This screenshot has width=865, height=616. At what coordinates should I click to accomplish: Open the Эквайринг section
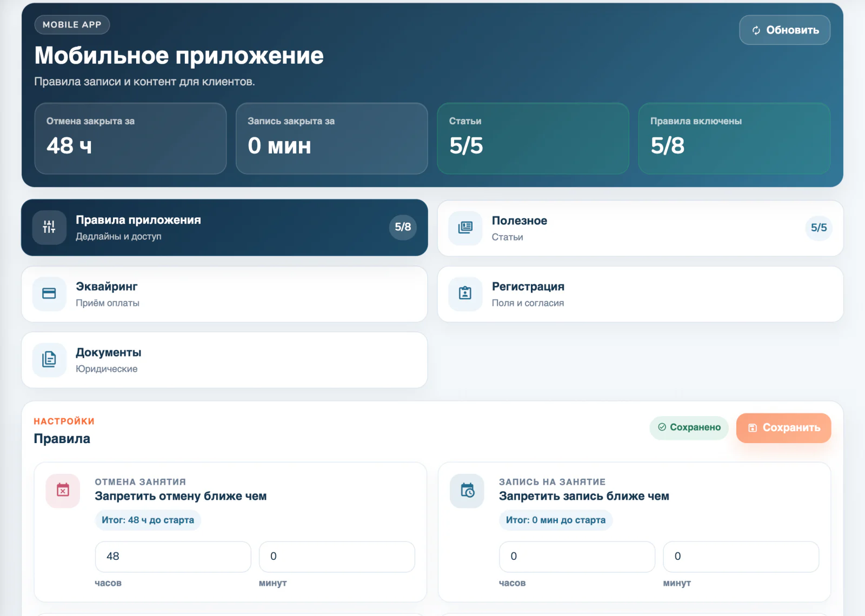click(x=224, y=294)
